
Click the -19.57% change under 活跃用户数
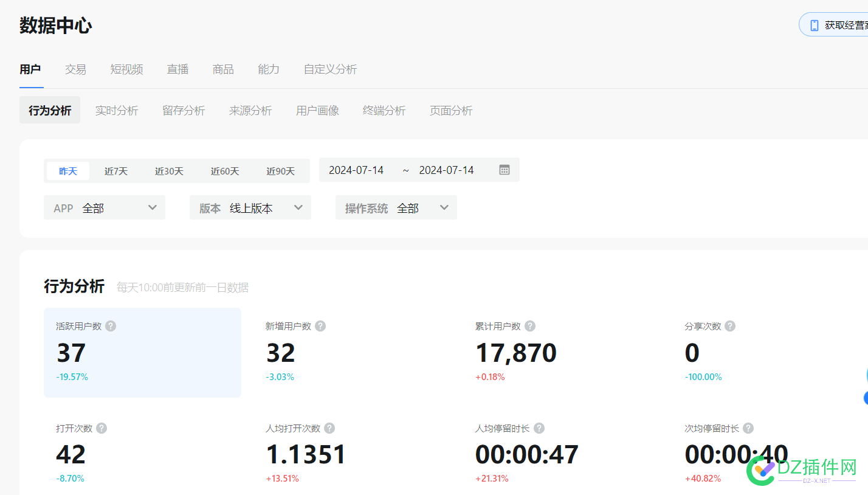point(72,377)
